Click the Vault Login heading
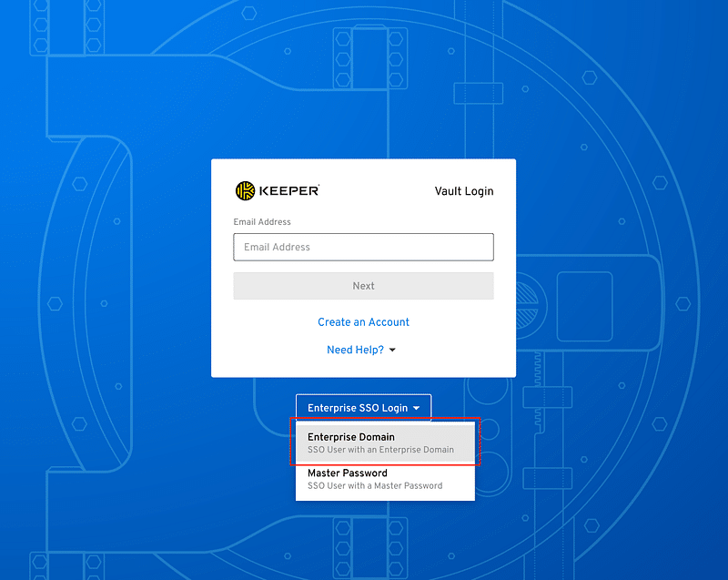The width and height of the screenshot is (728, 580). [x=463, y=191]
